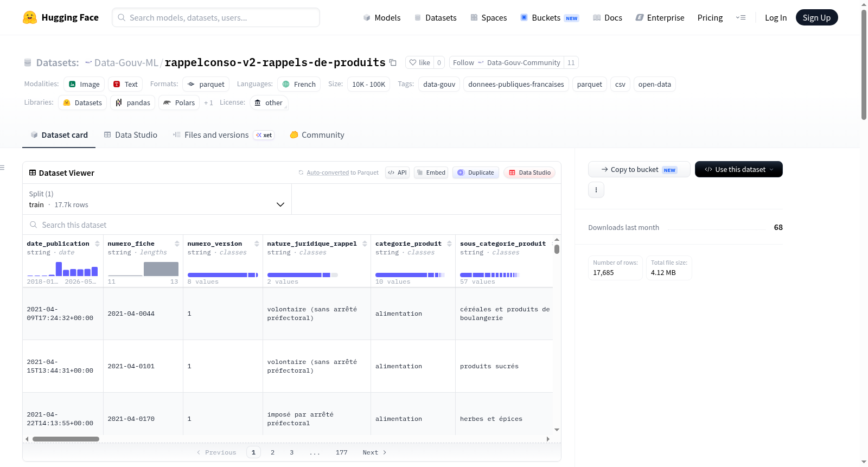Open Docs in the top navigation
Viewport: 868px width, 467px height.
pos(608,18)
